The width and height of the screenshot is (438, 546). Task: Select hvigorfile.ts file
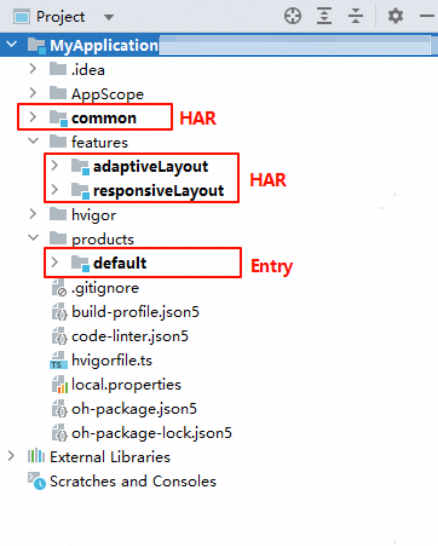pyautogui.click(x=112, y=360)
